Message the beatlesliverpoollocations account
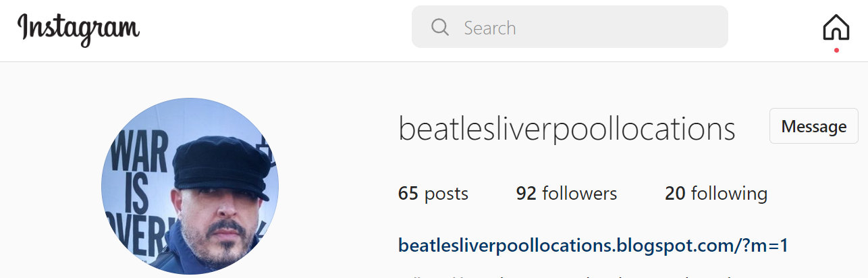The height and width of the screenshot is (278, 868). coord(813,126)
